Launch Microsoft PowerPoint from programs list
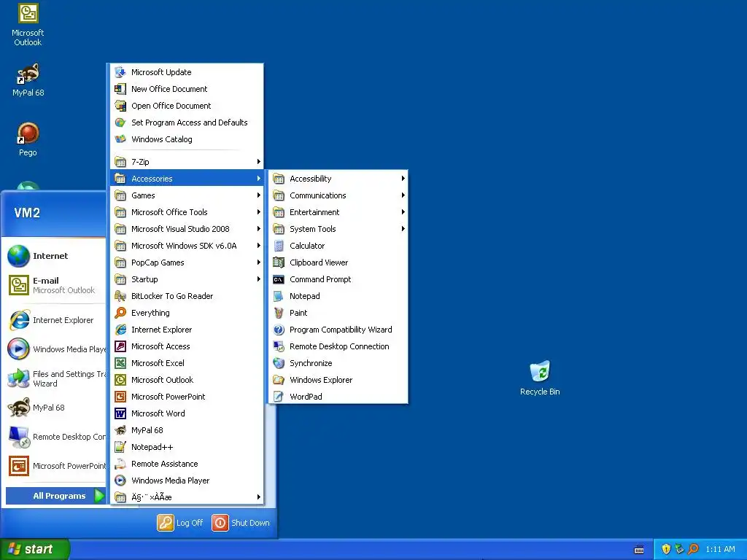The height and width of the screenshot is (560, 747). [x=187, y=397]
